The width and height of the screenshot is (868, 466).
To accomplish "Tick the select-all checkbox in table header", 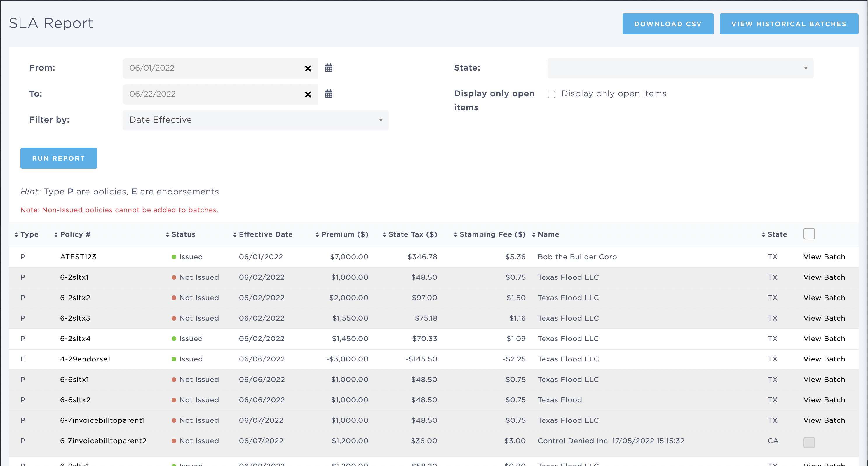I will 809,234.
